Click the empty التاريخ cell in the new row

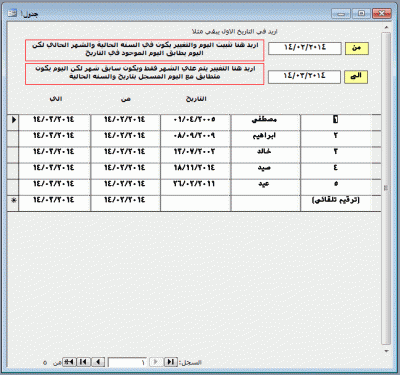(x=195, y=202)
